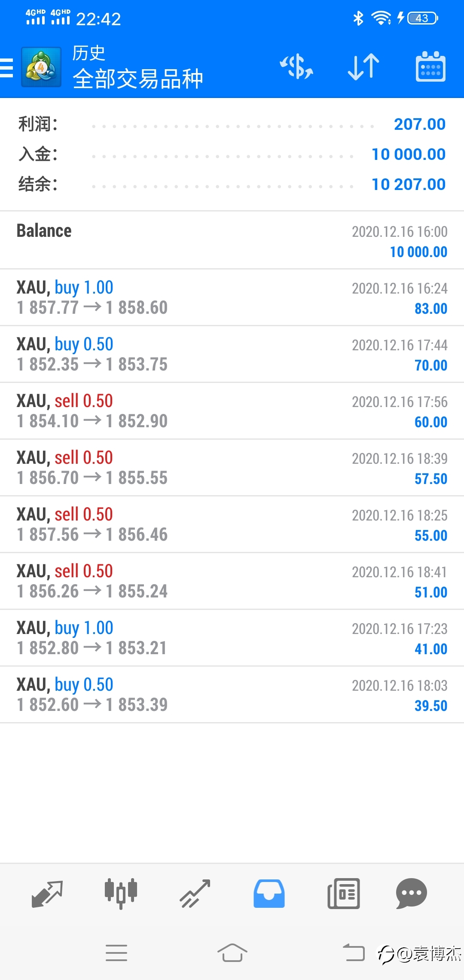
Task: Open XAU buy 0.50 trade with 70.00 profit
Action: click(232, 354)
